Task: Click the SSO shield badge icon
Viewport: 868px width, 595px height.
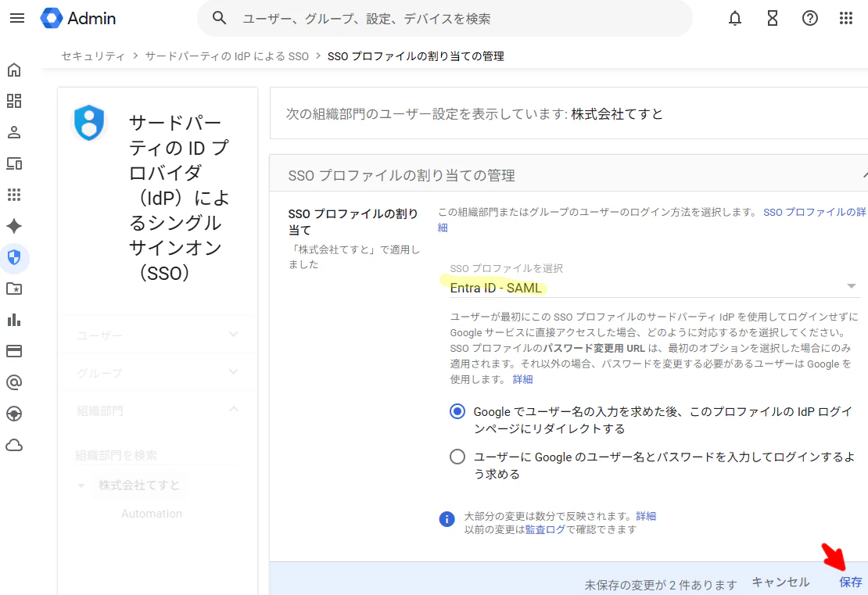Action: pos(88,123)
